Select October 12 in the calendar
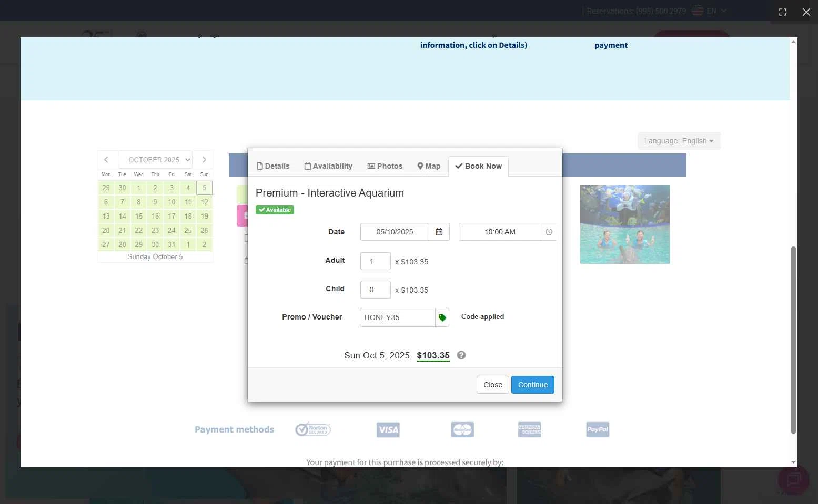818x504 pixels. click(x=205, y=202)
